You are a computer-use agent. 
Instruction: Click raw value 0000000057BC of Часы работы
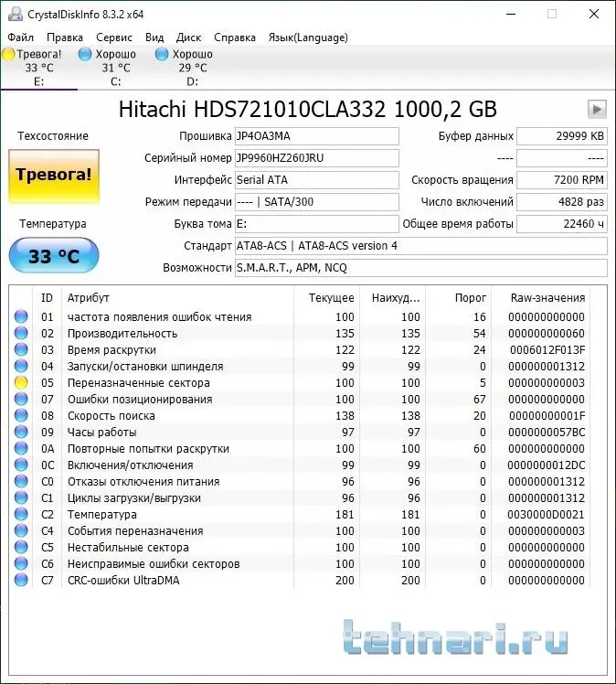coord(547,433)
